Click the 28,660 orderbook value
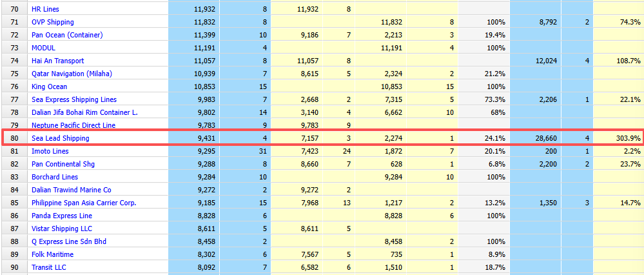 [547, 139]
